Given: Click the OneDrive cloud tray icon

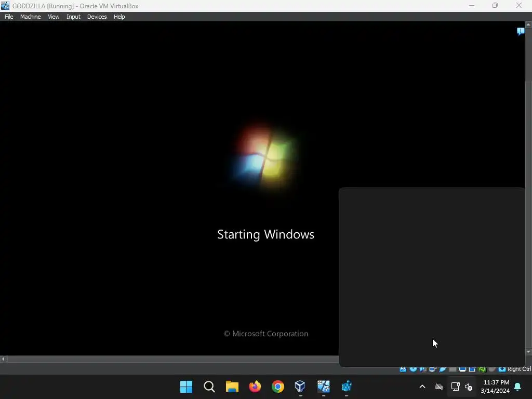Looking at the screenshot, I should pyautogui.click(x=439, y=387).
